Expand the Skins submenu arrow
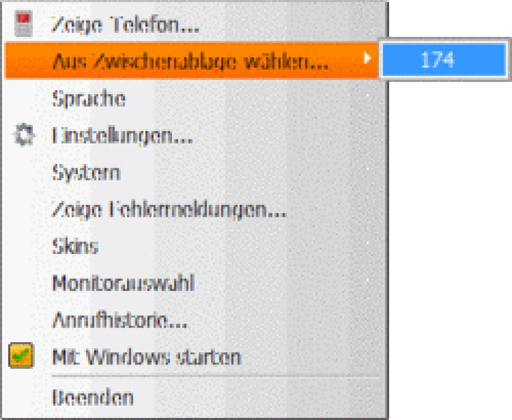Screen dimensions: 512x420 pos(368,243)
